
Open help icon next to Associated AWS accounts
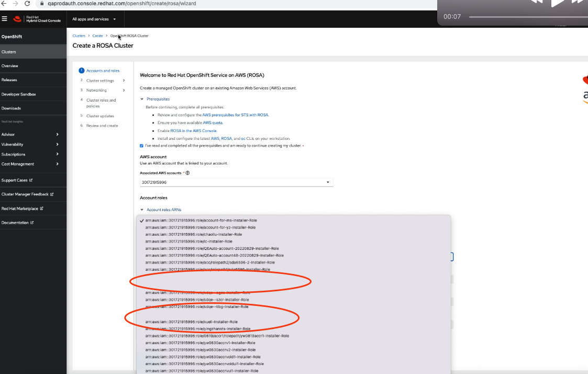(187, 173)
